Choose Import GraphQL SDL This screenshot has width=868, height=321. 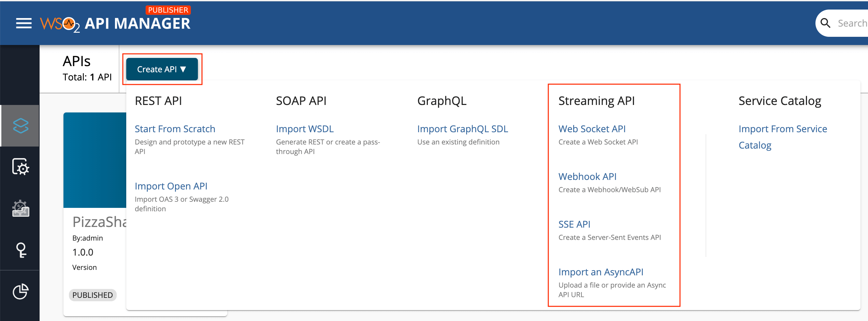[x=463, y=128]
